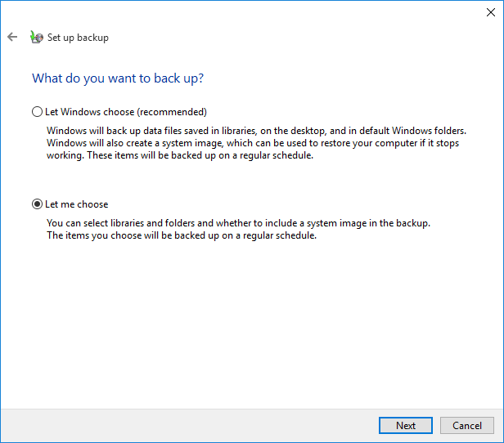Click the line 'You can select libraries and folders'
This screenshot has width=504, height=443.
coord(238,223)
